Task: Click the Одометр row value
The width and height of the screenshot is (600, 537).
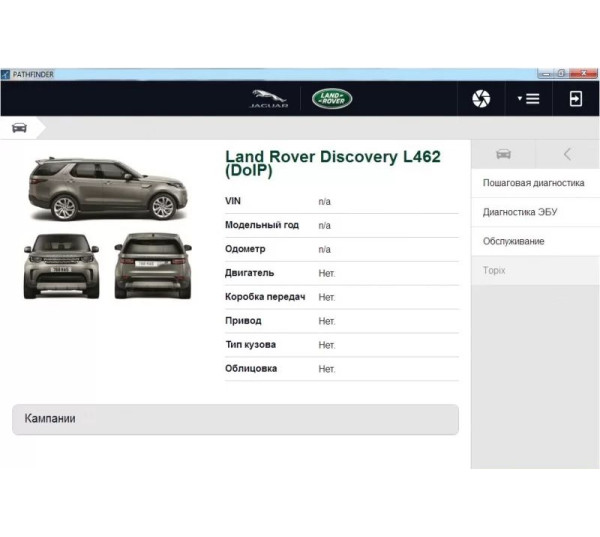Action: tap(324, 250)
